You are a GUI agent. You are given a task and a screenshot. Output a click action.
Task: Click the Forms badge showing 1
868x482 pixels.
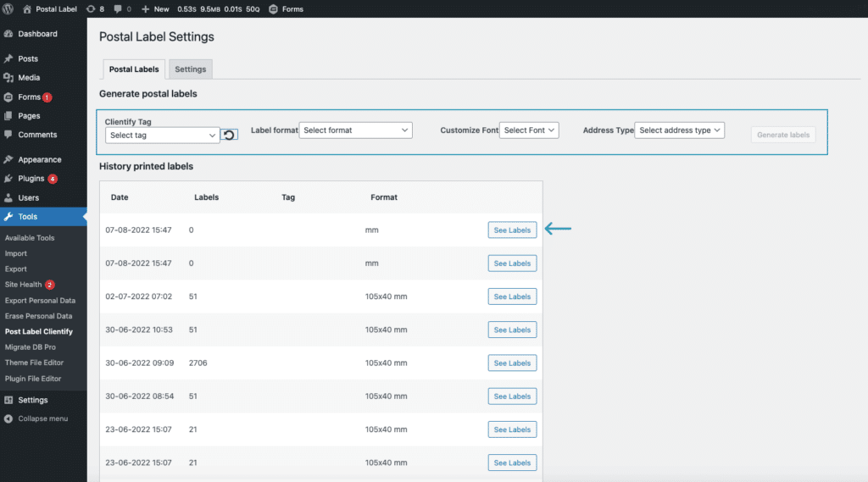pyautogui.click(x=47, y=97)
